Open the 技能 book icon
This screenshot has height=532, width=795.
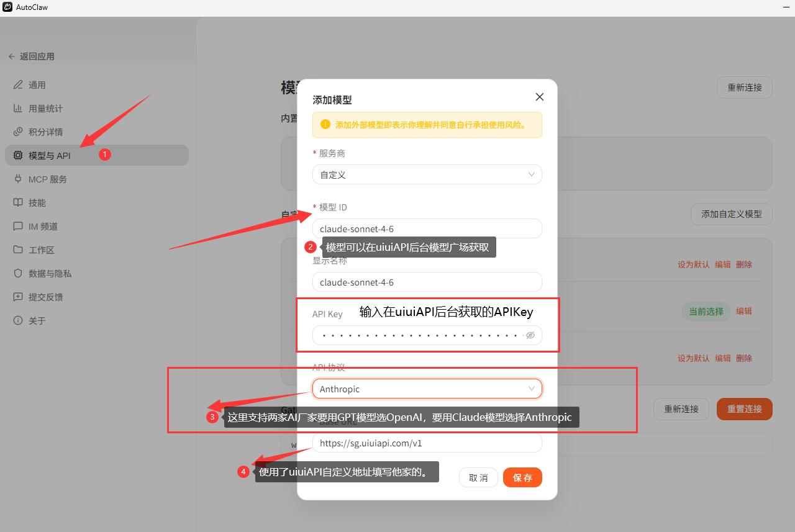point(18,203)
